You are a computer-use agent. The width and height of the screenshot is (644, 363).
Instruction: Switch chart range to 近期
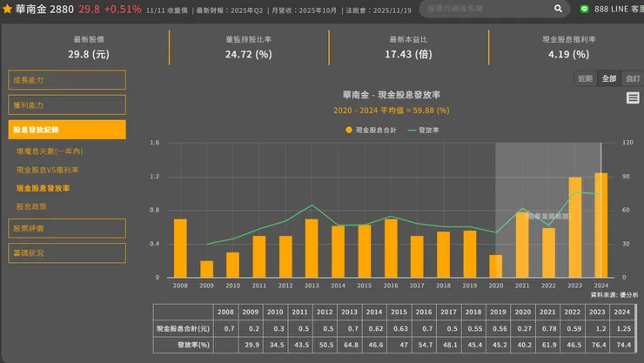(586, 78)
